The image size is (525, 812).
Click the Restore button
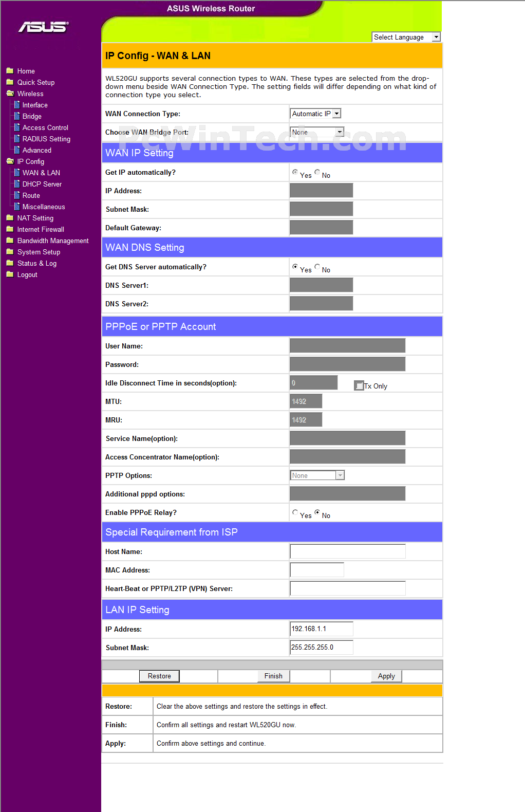click(x=159, y=676)
